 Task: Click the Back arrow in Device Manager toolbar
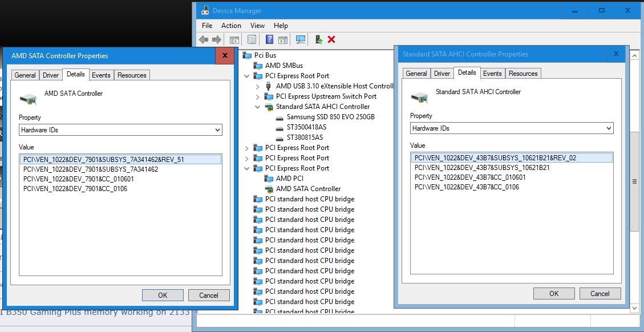click(204, 39)
